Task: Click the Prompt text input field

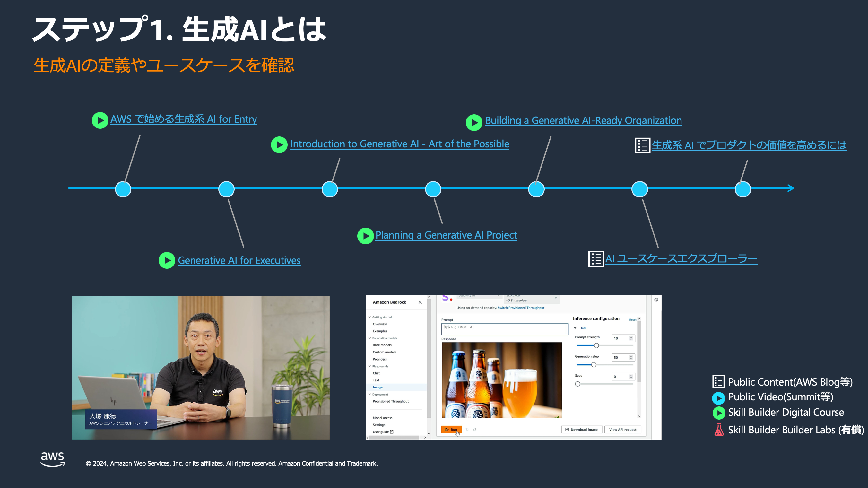Action: (504, 329)
